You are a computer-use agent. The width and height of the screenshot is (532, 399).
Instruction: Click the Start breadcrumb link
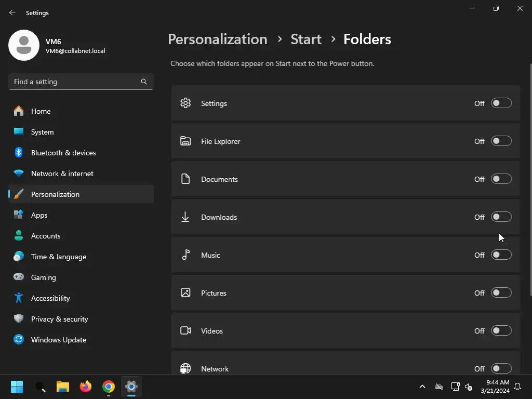point(306,39)
